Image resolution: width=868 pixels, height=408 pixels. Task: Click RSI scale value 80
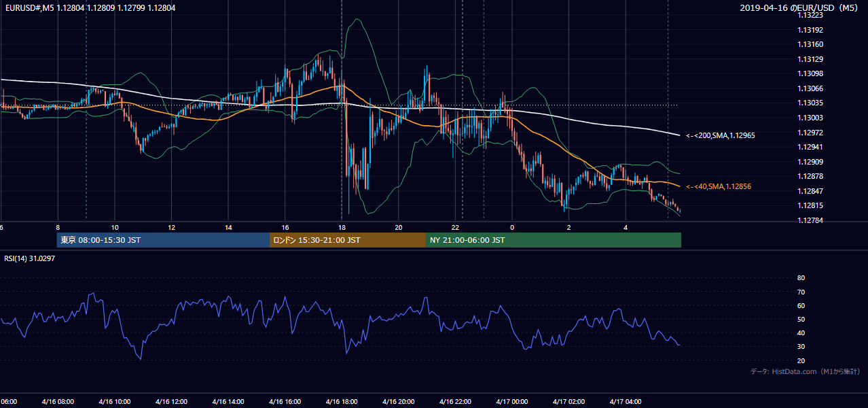click(801, 278)
